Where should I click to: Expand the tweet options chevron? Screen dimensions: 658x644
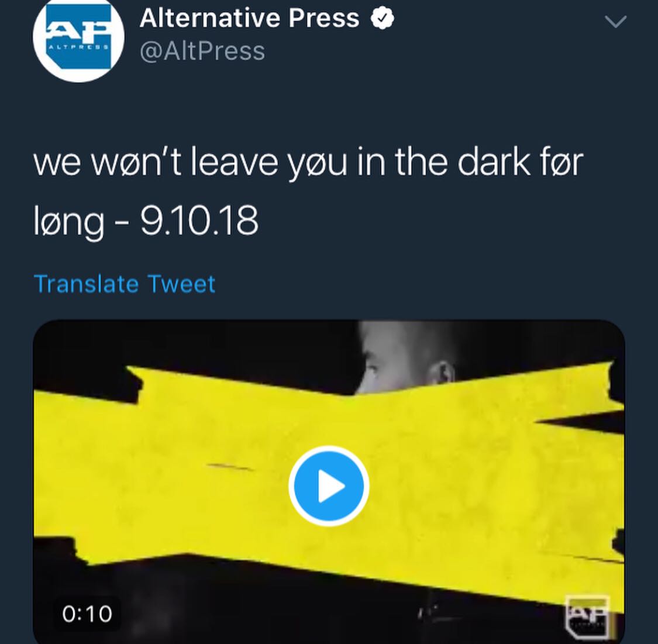pyautogui.click(x=615, y=22)
